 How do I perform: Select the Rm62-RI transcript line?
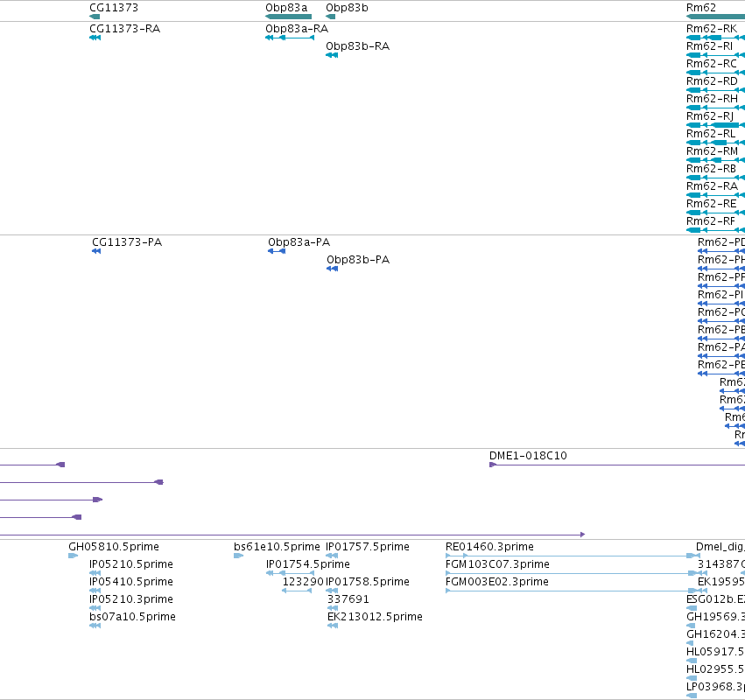tap(715, 55)
